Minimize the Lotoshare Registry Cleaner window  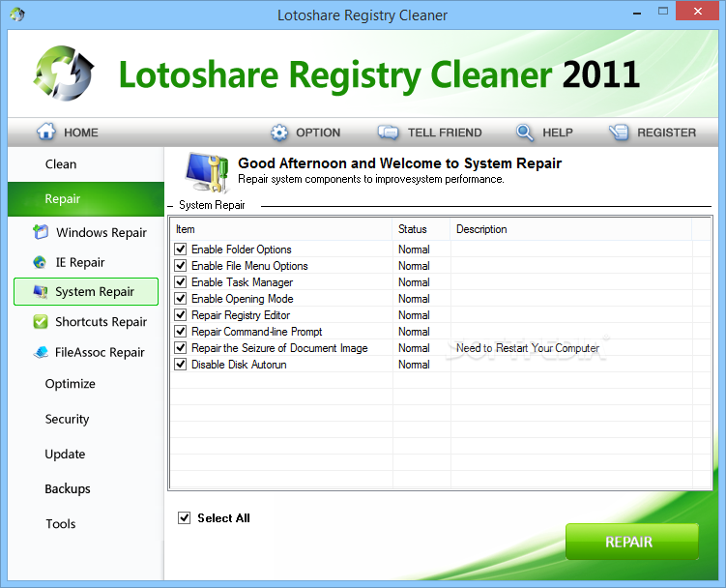[x=637, y=13]
